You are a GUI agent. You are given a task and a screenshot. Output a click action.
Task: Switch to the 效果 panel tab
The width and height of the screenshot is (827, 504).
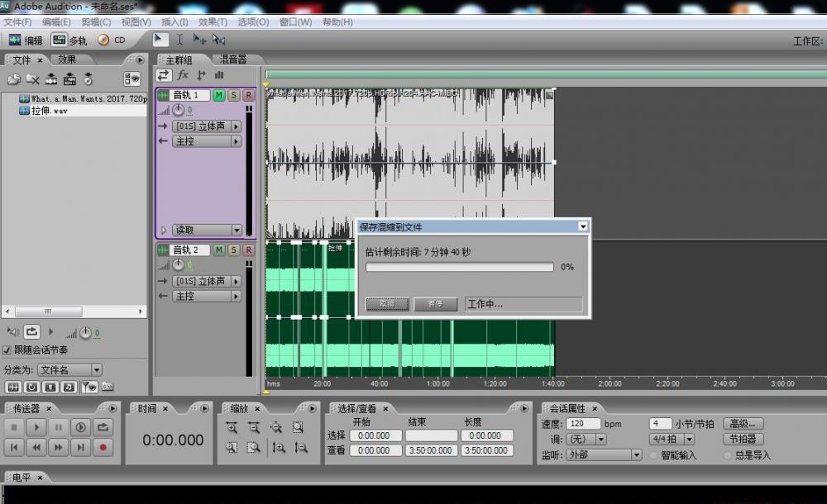(67, 59)
